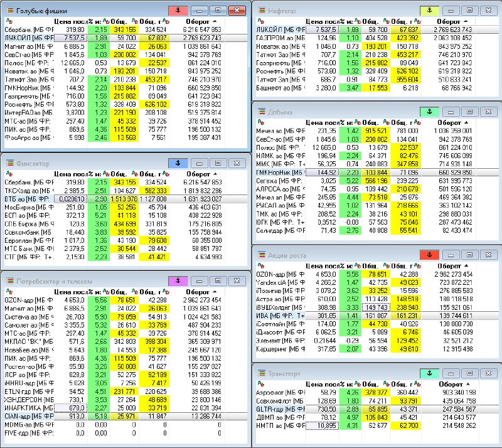Sort Транспорт by the Оборот header
502x448 pixels.
pos(451,384)
